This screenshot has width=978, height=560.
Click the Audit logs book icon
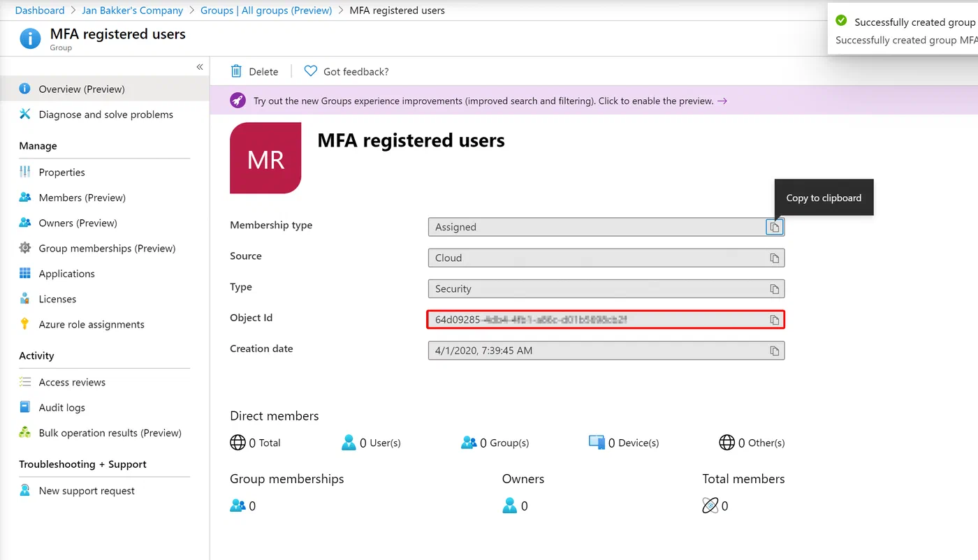point(24,407)
